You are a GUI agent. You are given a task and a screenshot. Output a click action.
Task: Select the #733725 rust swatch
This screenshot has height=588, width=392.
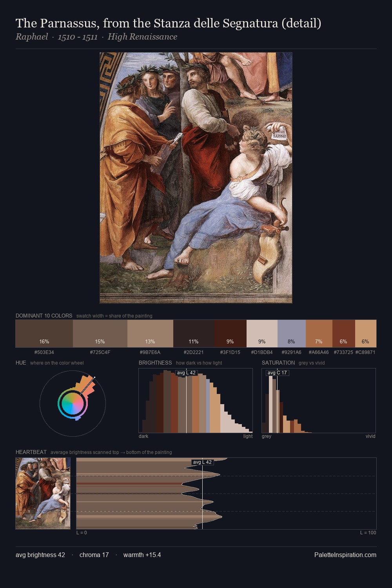pos(343,334)
